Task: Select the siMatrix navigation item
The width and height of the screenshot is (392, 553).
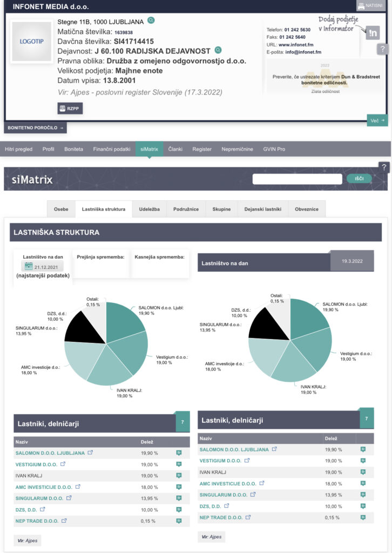Action: [x=149, y=149]
